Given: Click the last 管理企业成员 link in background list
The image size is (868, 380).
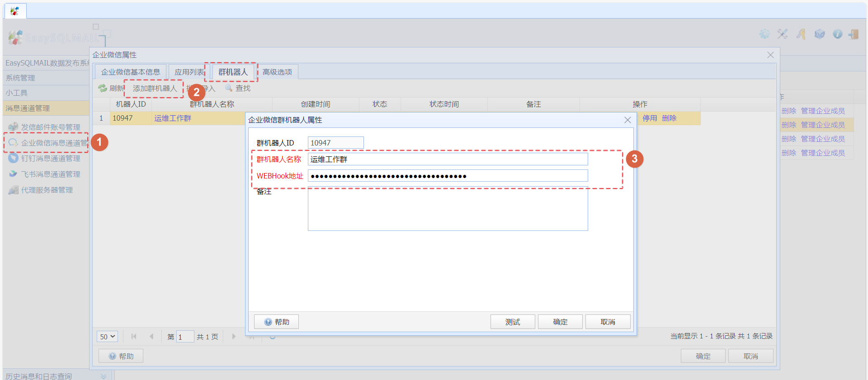Looking at the screenshot, I should [823, 153].
